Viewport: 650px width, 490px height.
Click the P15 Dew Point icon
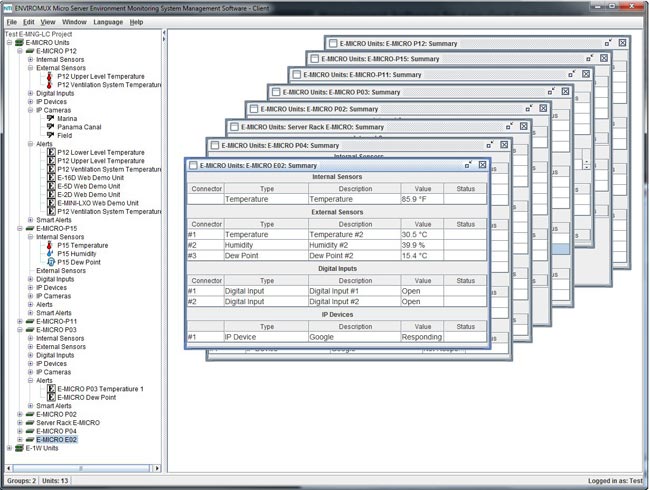coord(51,262)
